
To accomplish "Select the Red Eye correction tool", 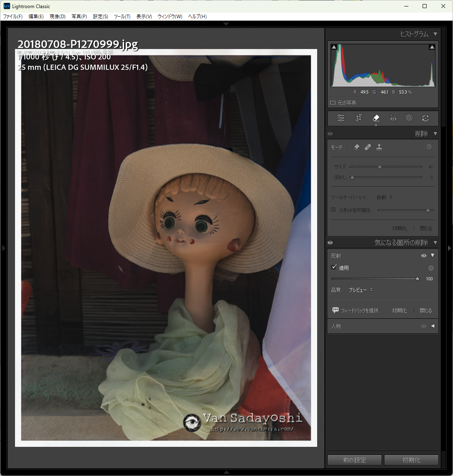I will [393, 118].
